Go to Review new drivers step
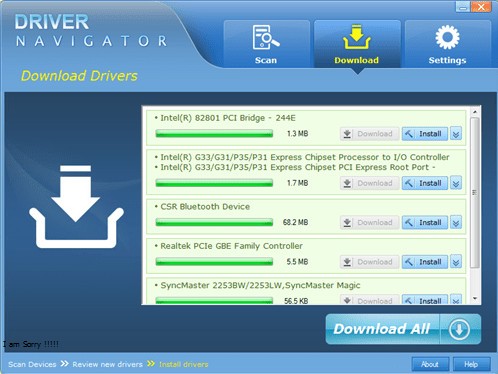Screen dimensions: 498x374 [x=107, y=364]
